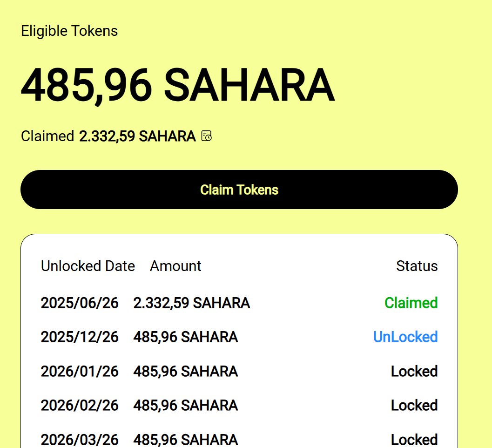Screen dimensions: 492x448
Task: Click the amount in the 2026/01/26 row
Action: 185,372
